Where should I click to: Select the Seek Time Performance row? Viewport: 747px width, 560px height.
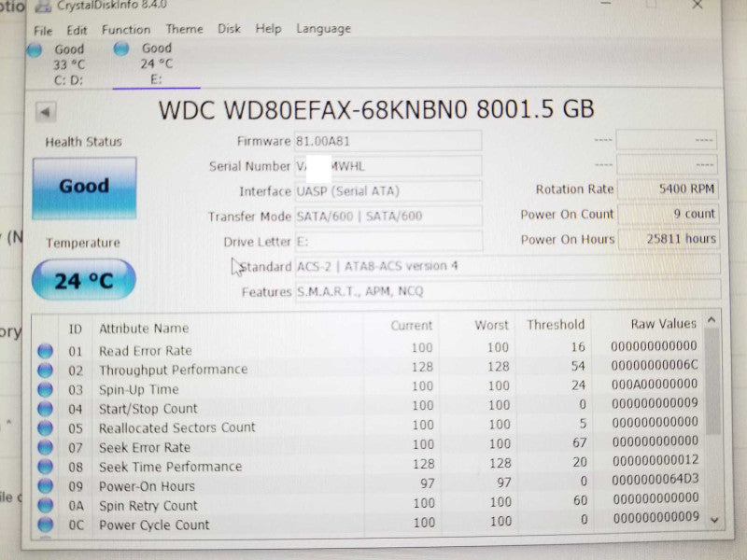point(368,465)
